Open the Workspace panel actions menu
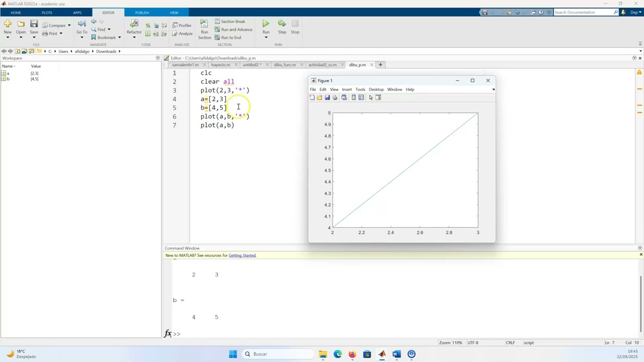Screen dimensions: 644x362 click(x=157, y=58)
